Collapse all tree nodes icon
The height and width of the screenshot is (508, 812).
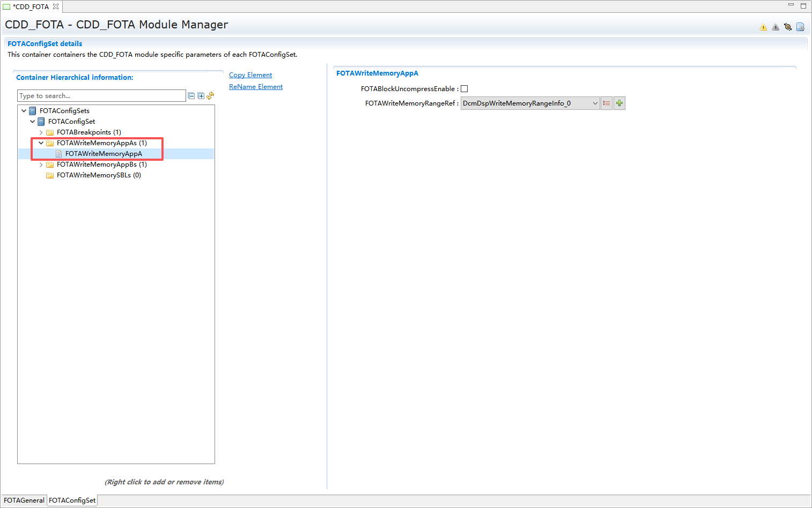191,96
